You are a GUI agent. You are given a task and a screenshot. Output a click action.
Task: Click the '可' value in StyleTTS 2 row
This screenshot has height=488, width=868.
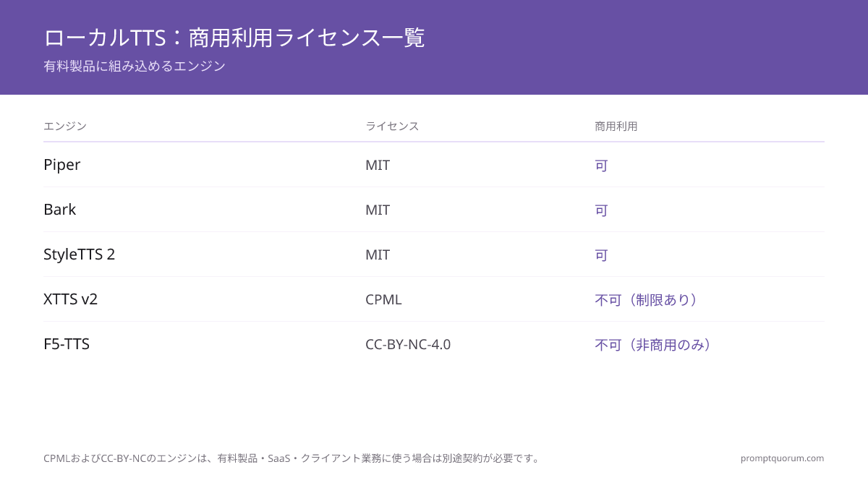pyautogui.click(x=602, y=255)
